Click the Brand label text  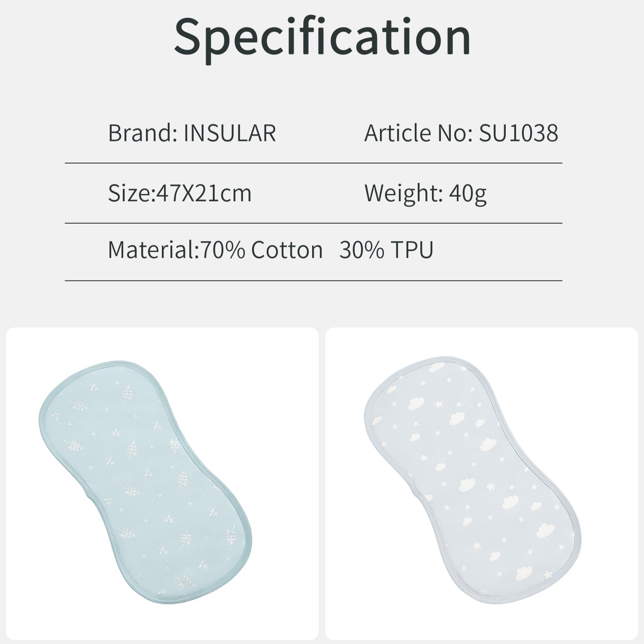point(142,133)
